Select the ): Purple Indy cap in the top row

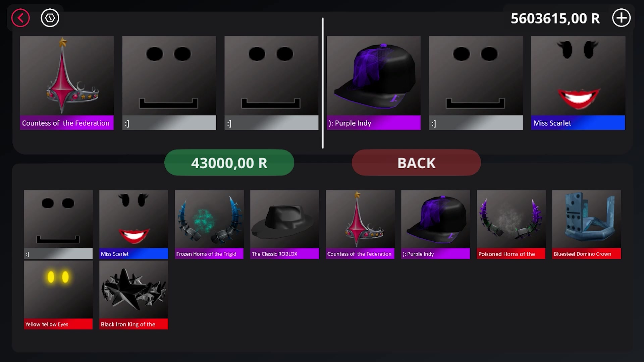(x=374, y=83)
